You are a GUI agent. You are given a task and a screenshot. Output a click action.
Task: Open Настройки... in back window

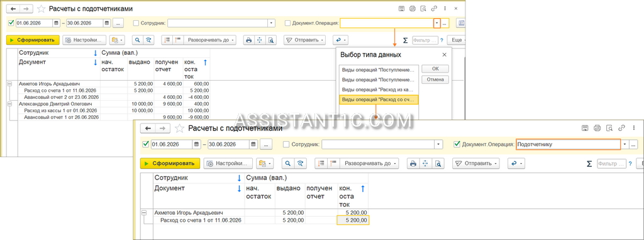pos(85,40)
